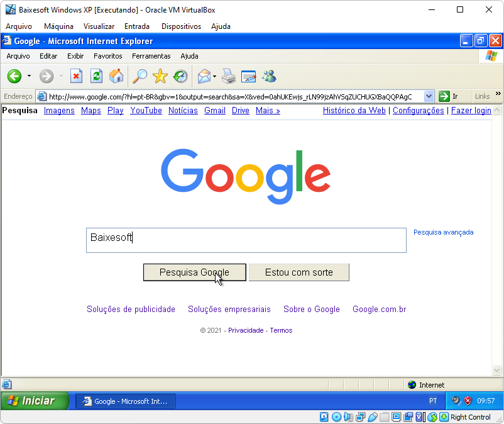Click the VirtualBox display status icon
Screen dimensions: 504x424
pyautogui.click(x=396, y=417)
